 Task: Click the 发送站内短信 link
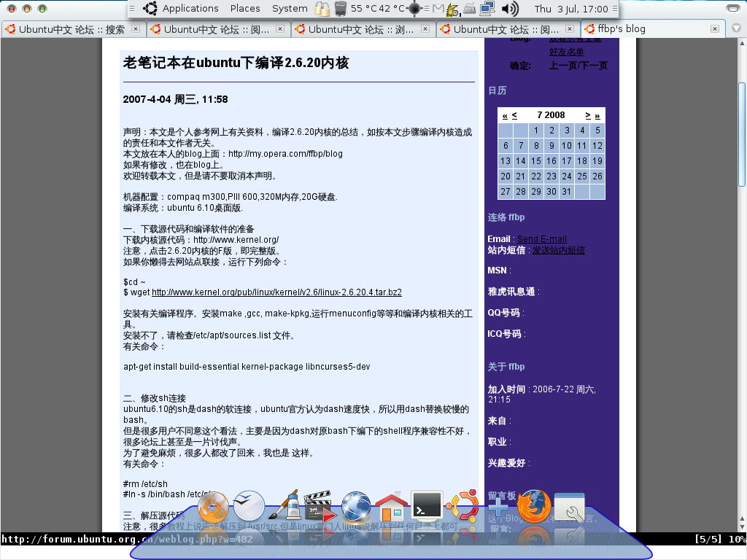click(x=558, y=250)
